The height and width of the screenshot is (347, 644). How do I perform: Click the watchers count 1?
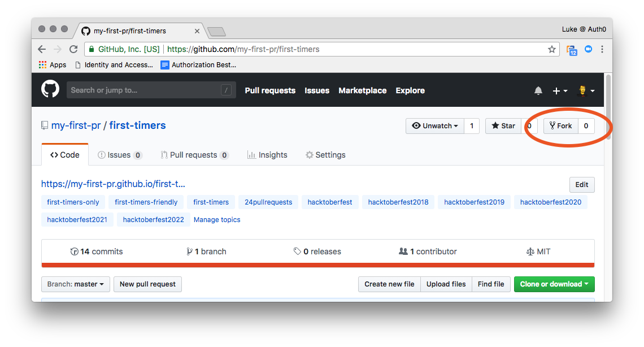(x=472, y=125)
